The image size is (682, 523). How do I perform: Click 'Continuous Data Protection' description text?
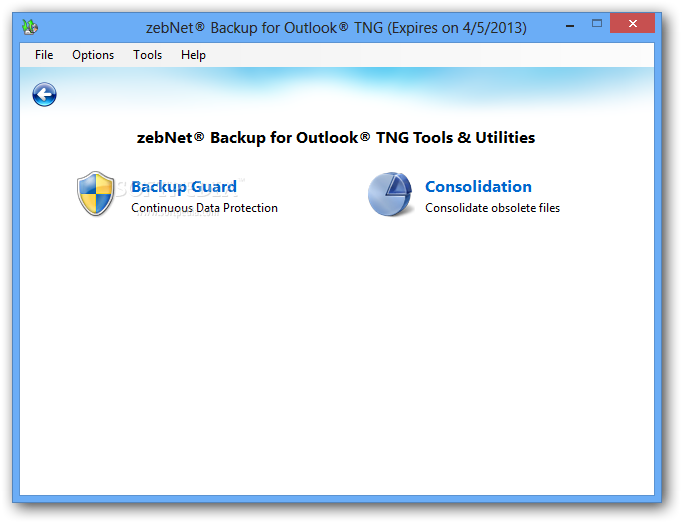tap(204, 208)
